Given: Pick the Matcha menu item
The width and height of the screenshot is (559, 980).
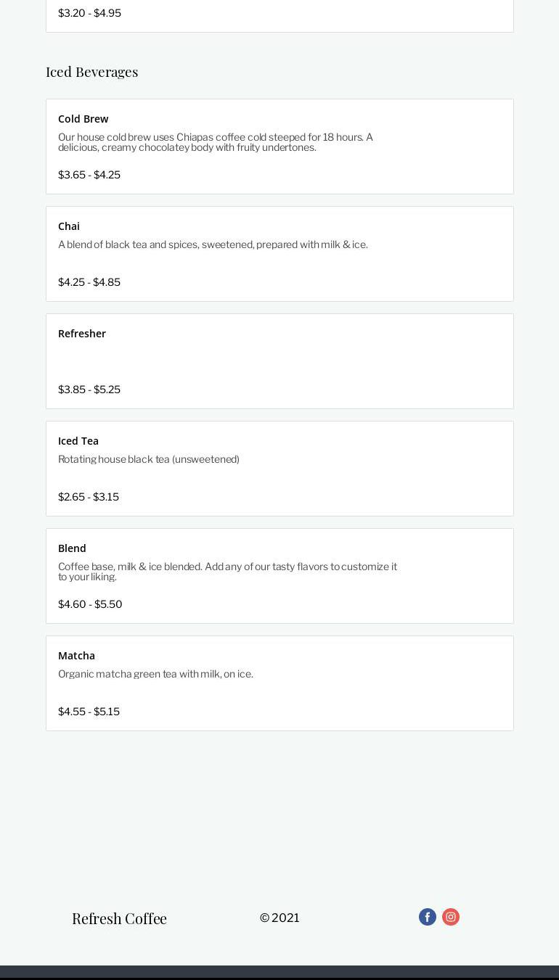Looking at the screenshot, I should tap(76, 656).
